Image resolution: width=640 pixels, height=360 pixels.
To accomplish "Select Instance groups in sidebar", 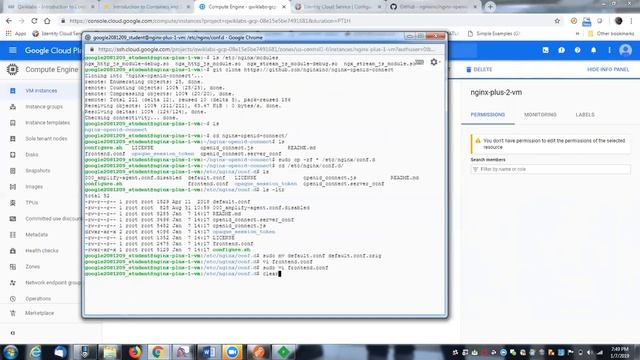I will 44,107.
